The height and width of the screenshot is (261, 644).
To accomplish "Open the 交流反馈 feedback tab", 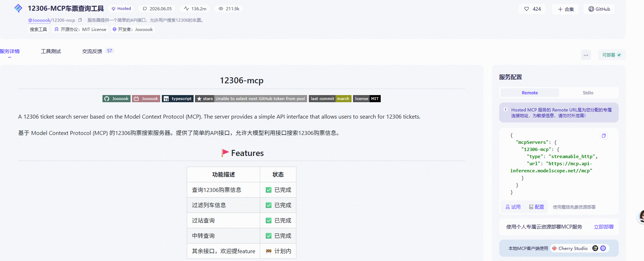I will pos(92,52).
